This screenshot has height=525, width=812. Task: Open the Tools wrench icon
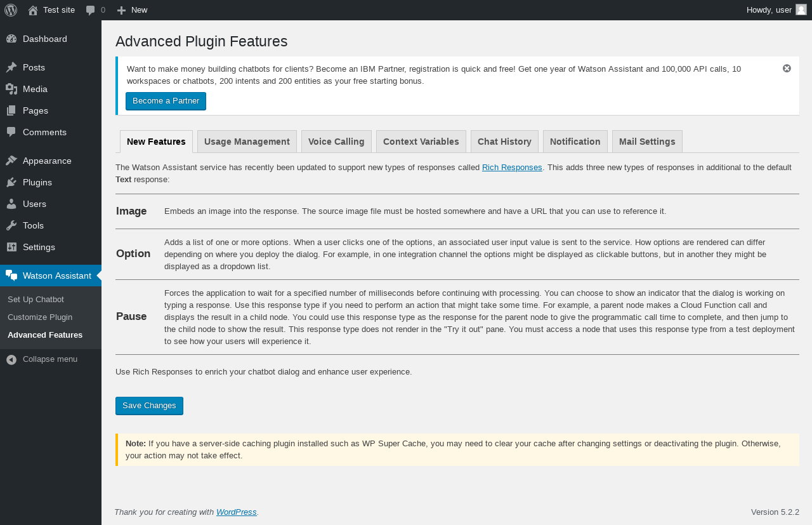point(11,225)
